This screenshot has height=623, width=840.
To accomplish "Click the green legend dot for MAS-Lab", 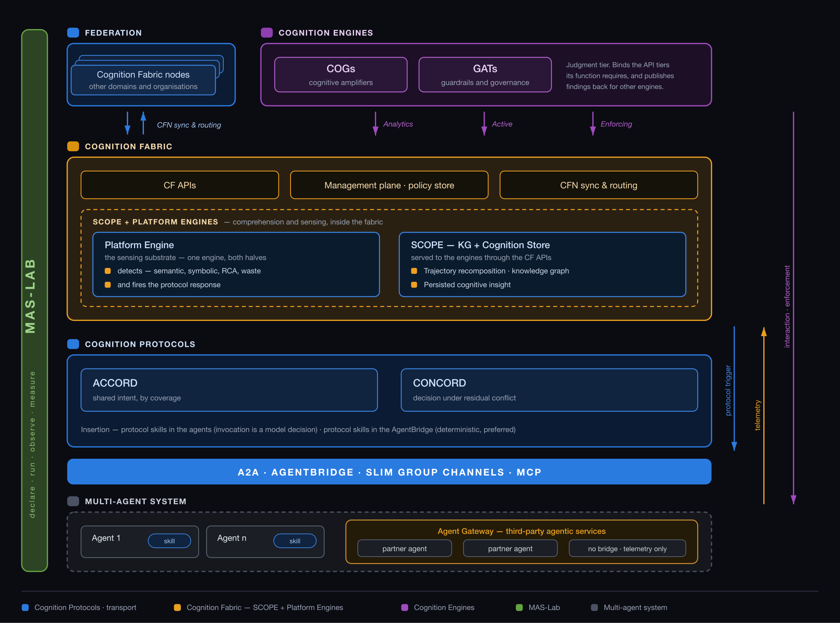I will (x=519, y=607).
